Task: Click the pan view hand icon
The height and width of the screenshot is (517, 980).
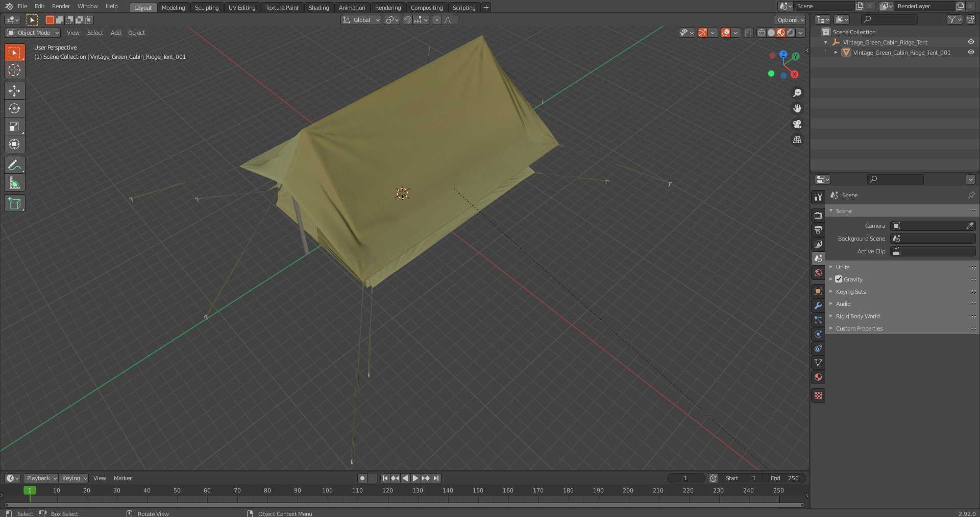Action: [x=797, y=108]
